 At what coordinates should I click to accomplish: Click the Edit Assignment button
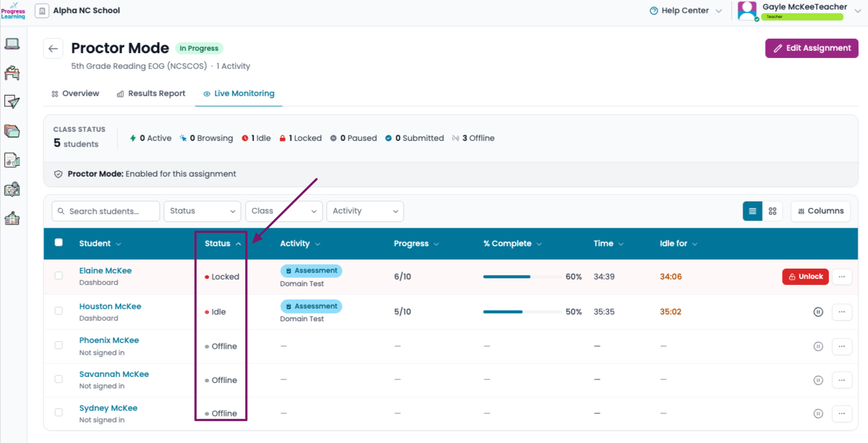click(812, 48)
